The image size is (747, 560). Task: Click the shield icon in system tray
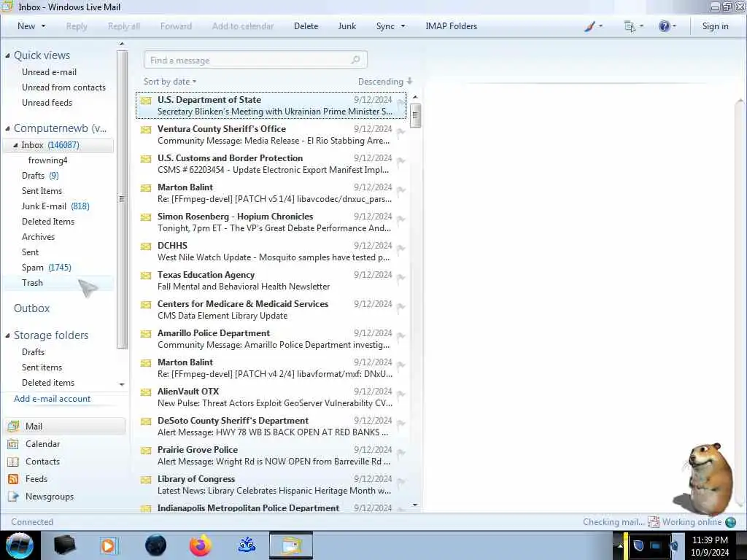(638, 545)
